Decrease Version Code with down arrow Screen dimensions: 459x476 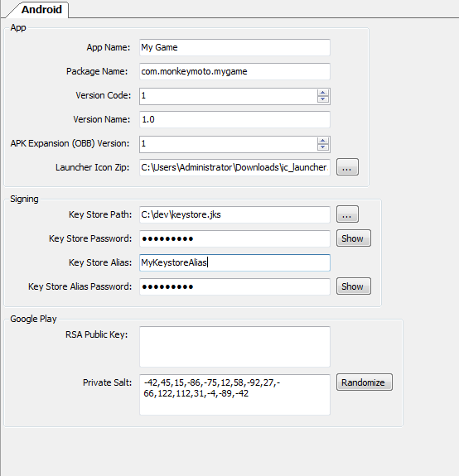click(x=323, y=99)
